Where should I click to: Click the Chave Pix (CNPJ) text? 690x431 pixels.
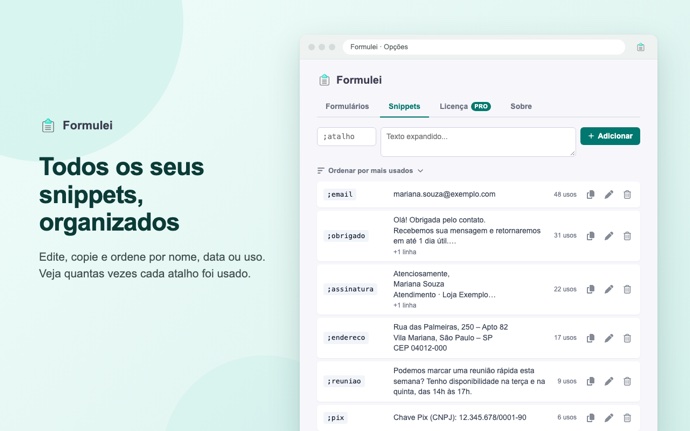click(x=459, y=417)
